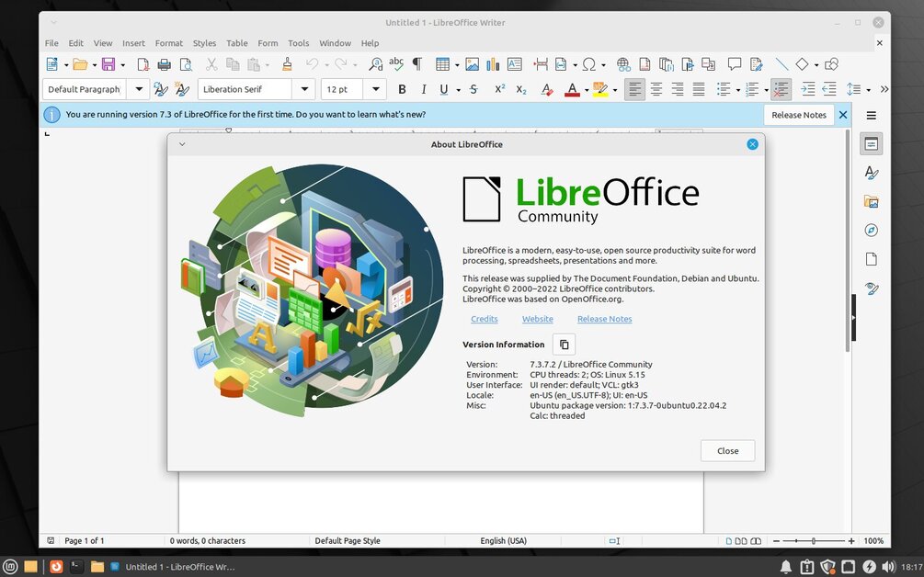The image size is (924, 577).
Task: Insert Hyperlink globe icon
Action: pos(623,64)
